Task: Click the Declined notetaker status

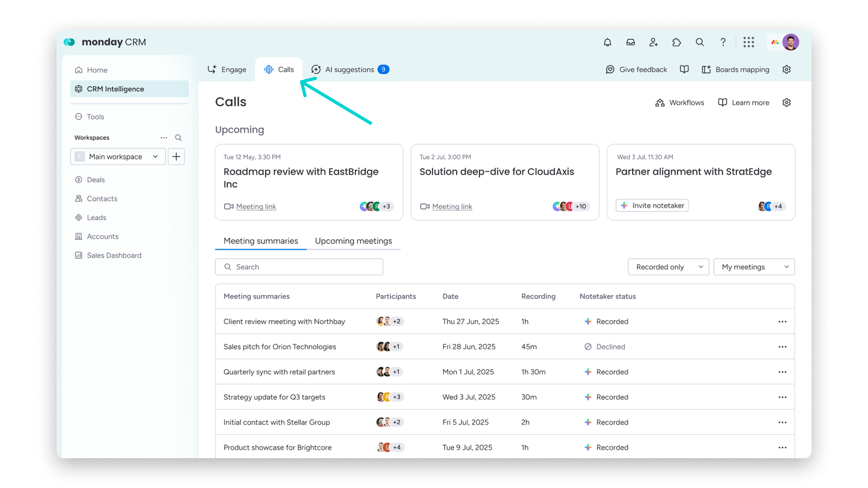Action: [604, 347]
